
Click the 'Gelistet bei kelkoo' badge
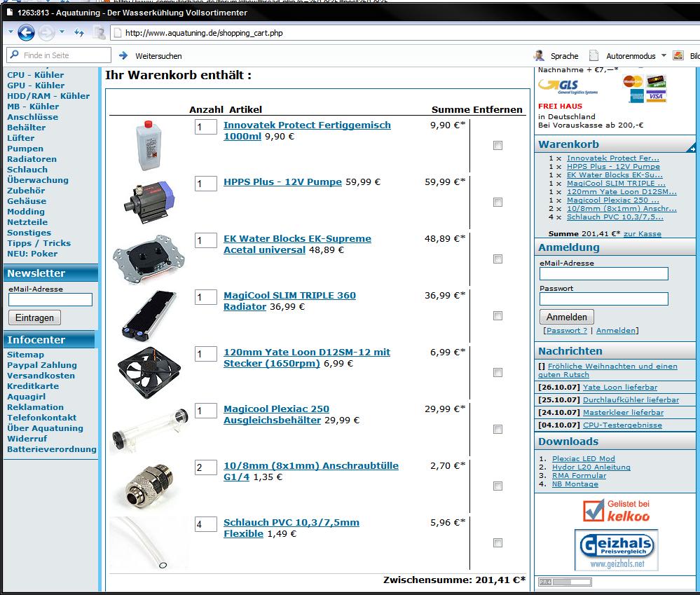(x=616, y=510)
